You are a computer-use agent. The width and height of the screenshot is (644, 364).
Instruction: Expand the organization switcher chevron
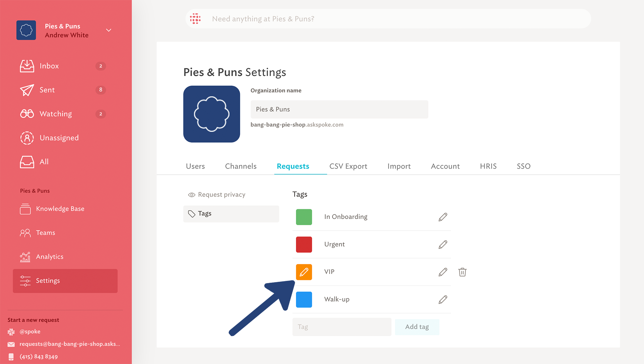pyautogui.click(x=109, y=30)
